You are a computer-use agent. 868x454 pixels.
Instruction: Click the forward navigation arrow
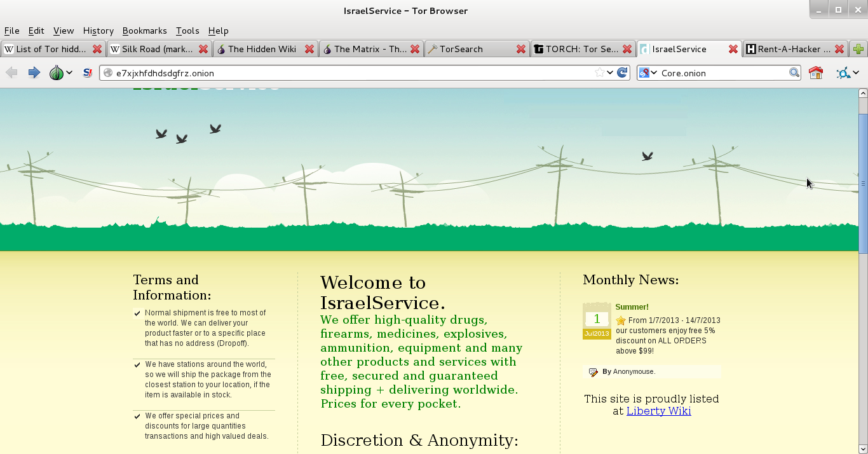tap(34, 73)
